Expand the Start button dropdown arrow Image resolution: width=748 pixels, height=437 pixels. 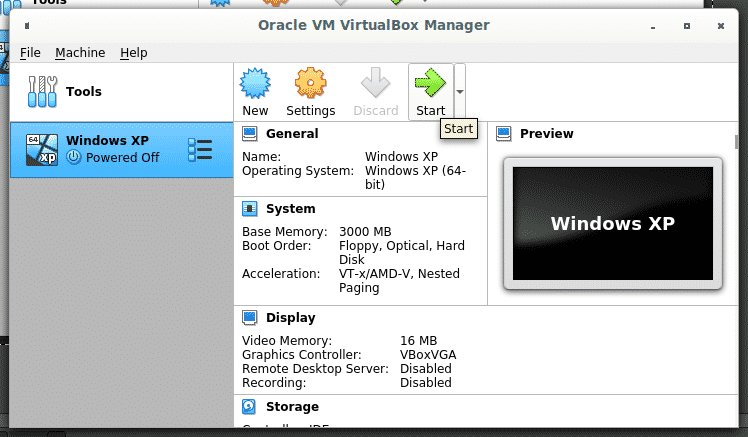pyautogui.click(x=459, y=91)
